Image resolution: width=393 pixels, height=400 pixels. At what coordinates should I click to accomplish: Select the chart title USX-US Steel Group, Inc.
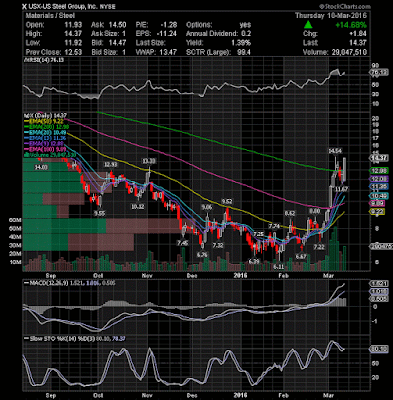point(63,6)
